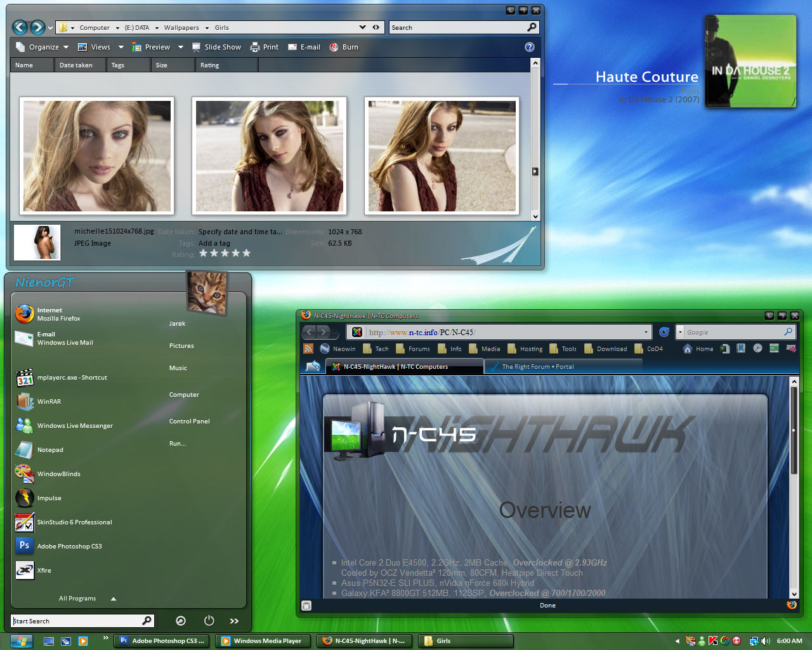Expand quick launch overflow chevrons on taskbar
Screen dimensions: 812x650
[x=105, y=637]
